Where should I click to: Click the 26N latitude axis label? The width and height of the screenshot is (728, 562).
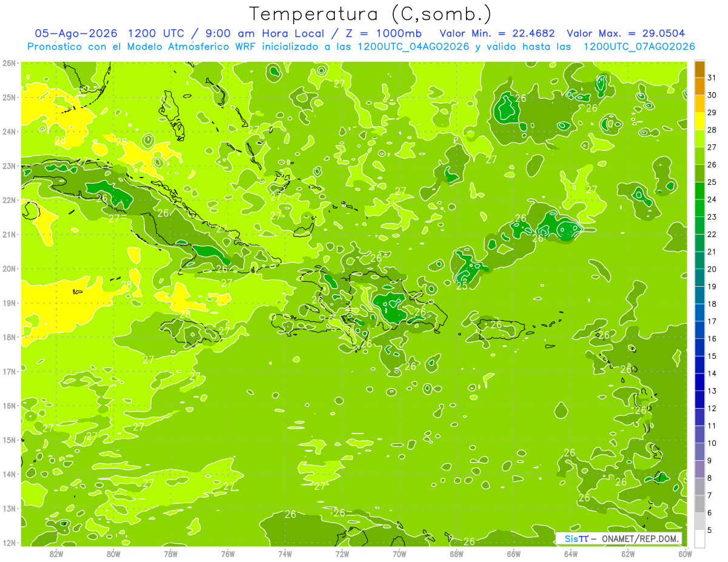[x=8, y=63]
